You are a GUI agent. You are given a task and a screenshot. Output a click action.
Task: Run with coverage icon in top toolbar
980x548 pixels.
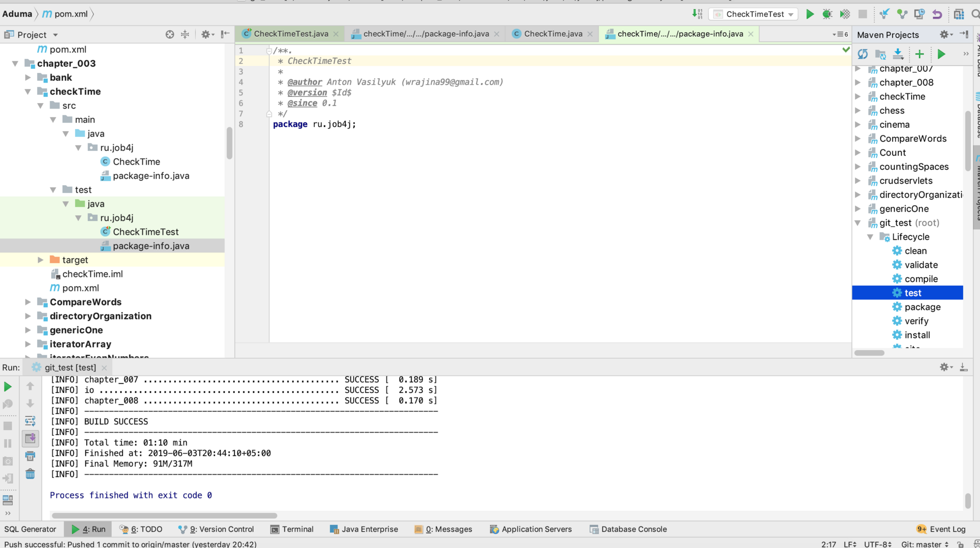click(845, 14)
